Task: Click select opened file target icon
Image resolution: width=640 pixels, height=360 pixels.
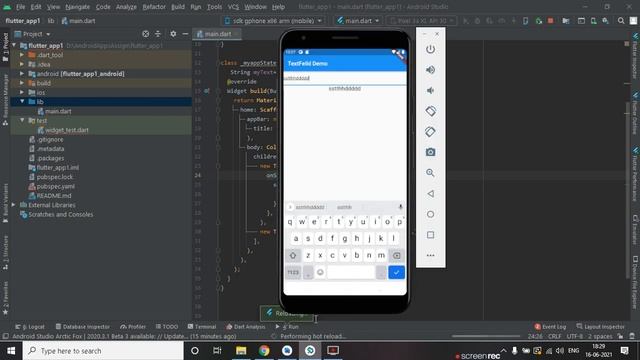Action: 145,34
